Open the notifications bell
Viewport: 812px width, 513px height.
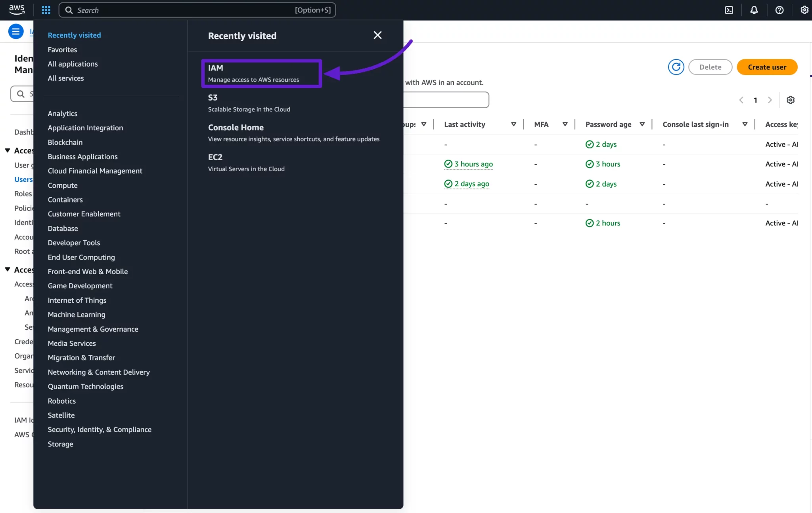pyautogui.click(x=754, y=10)
